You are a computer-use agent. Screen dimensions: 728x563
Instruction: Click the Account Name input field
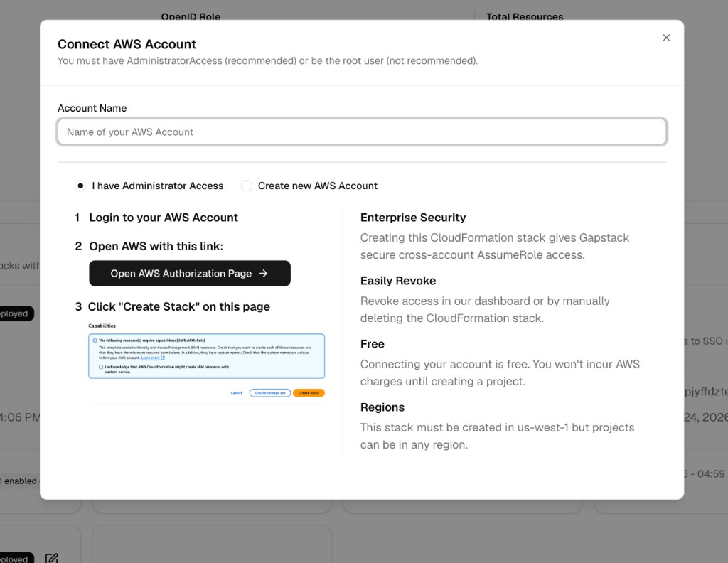(x=362, y=132)
